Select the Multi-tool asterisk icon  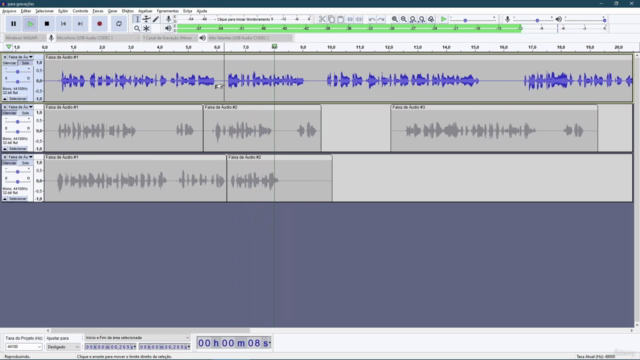(146, 29)
